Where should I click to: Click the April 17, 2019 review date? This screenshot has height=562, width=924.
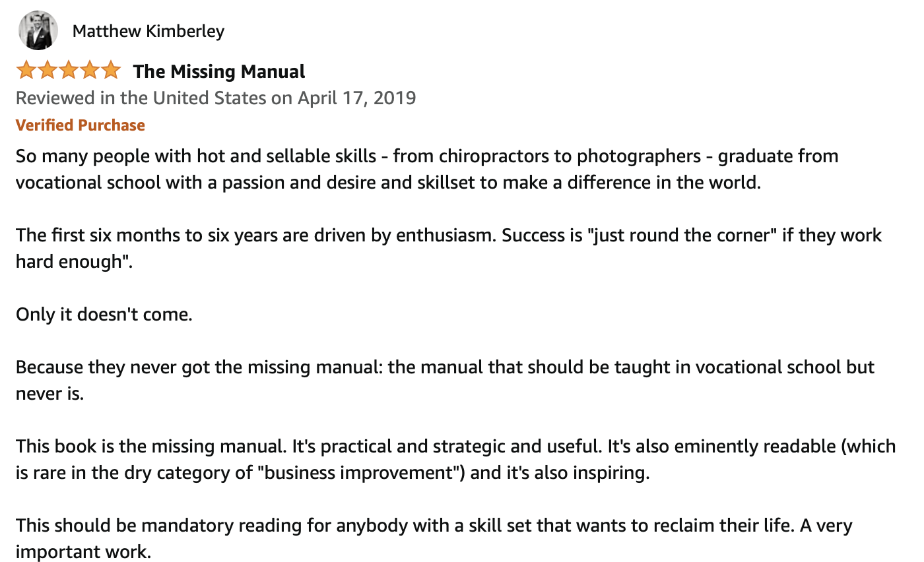356,98
